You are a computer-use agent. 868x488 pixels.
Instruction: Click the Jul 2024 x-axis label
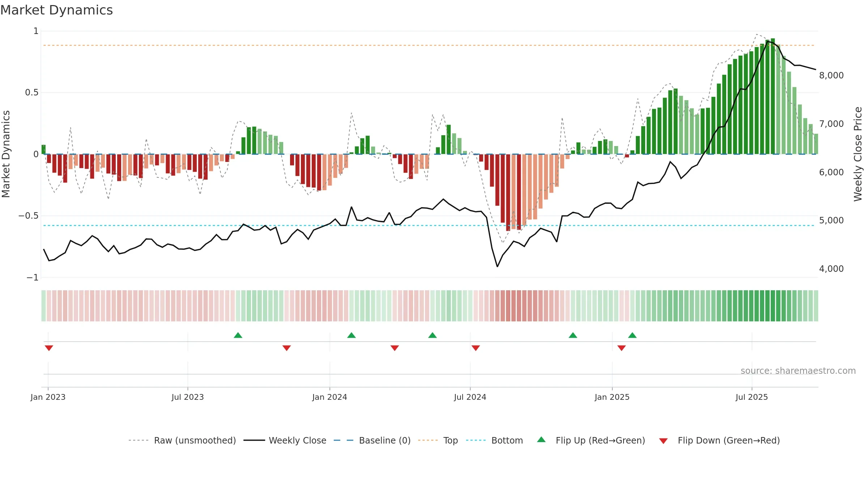pos(470,397)
